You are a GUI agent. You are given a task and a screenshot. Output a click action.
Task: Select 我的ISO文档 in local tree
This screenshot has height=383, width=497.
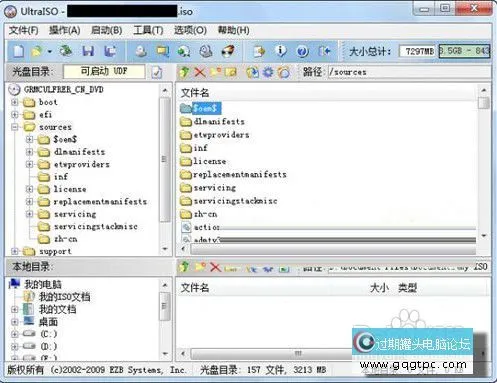(x=64, y=297)
